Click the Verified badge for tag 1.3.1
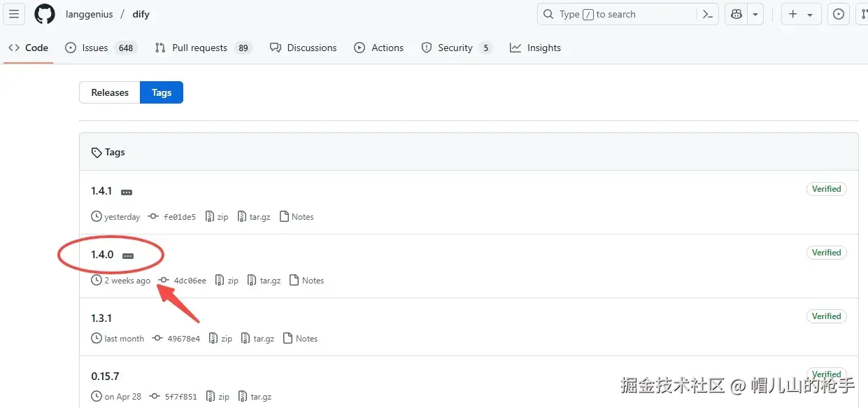This screenshot has height=408, width=868. (826, 316)
